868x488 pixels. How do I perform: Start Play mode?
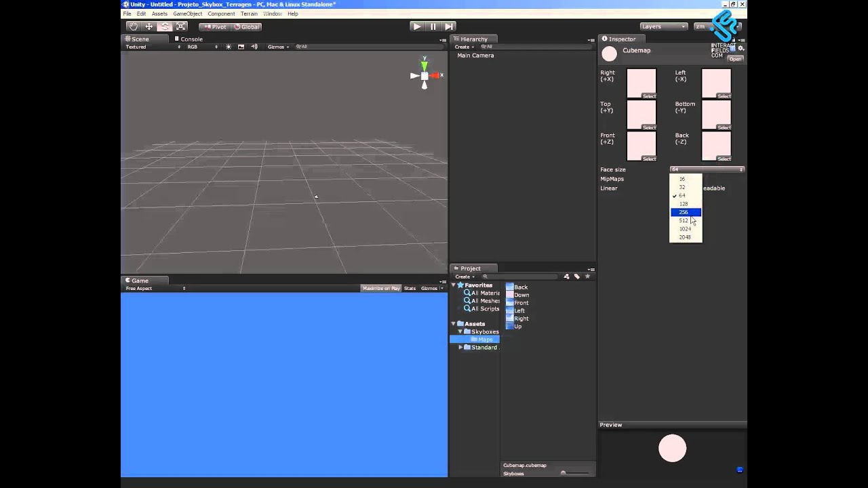(x=416, y=26)
